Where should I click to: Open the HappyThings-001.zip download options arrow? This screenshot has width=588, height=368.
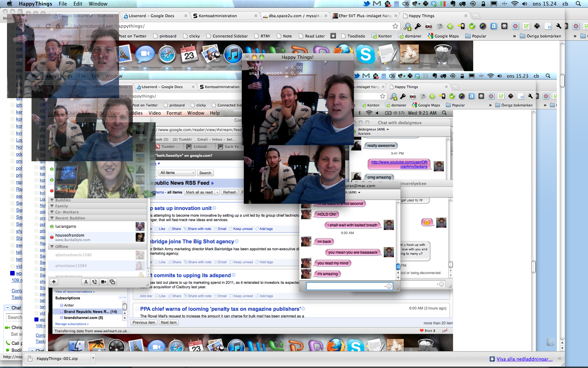tap(93, 358)
